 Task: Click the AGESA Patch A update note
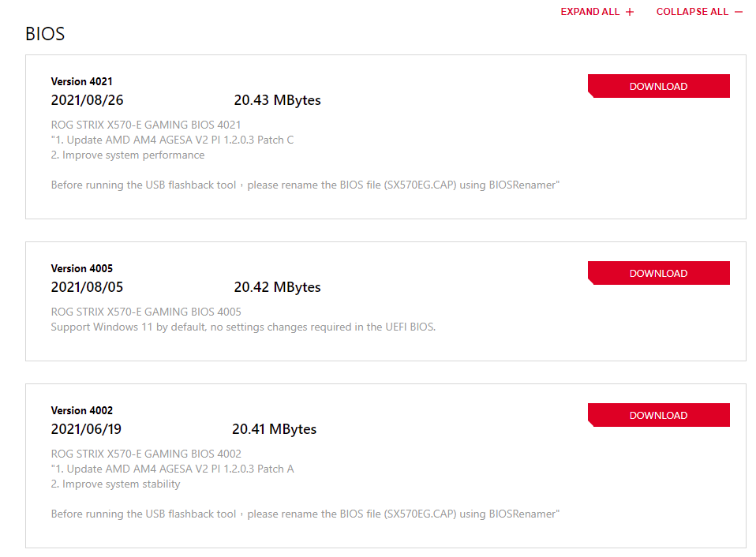point(172,469)
